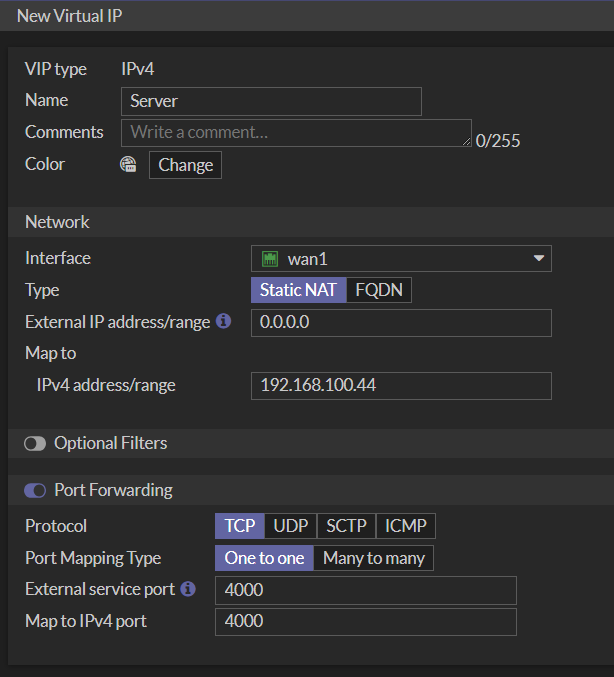The image size is (614, 677).
Task: Disable the Port Forwarding toggle
Action: [x=35, y=490]
